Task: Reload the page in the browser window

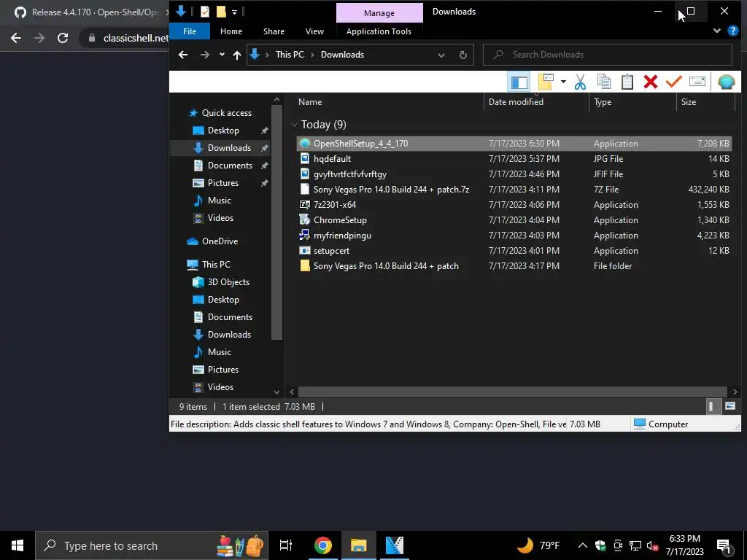Action: click(x=63, y=38)
